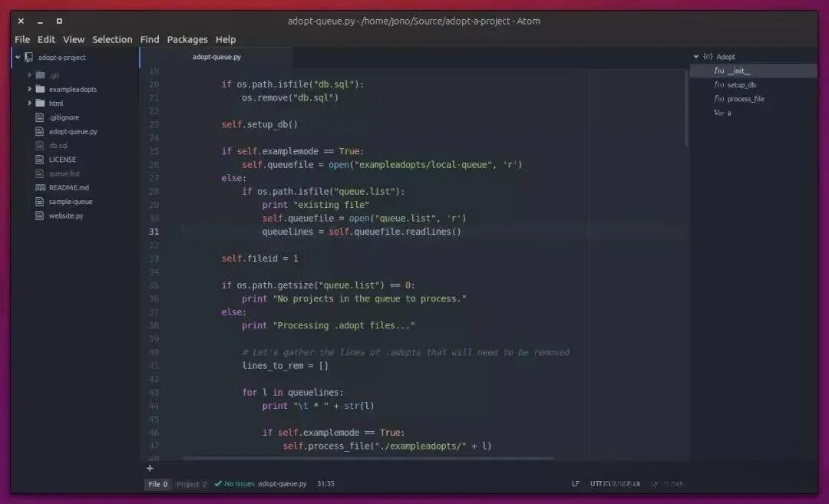
Task: Click line number 31 in the gutter
Action: tap(154, 232)
